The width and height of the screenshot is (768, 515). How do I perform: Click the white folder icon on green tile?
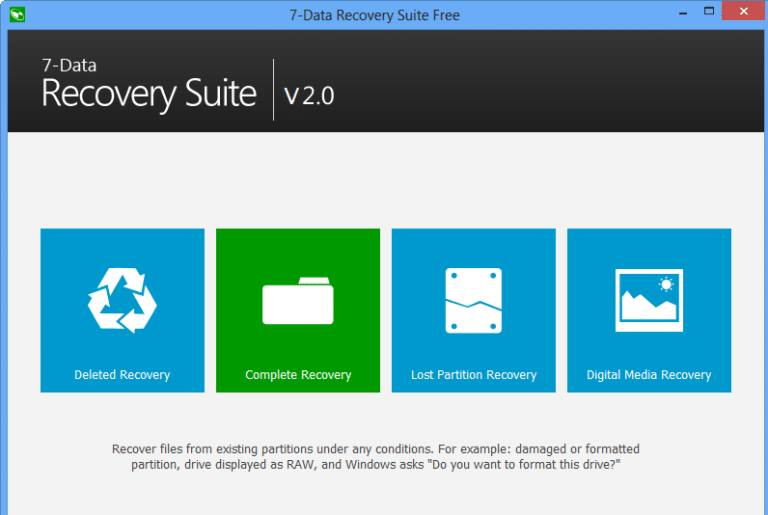coord(298,300)
